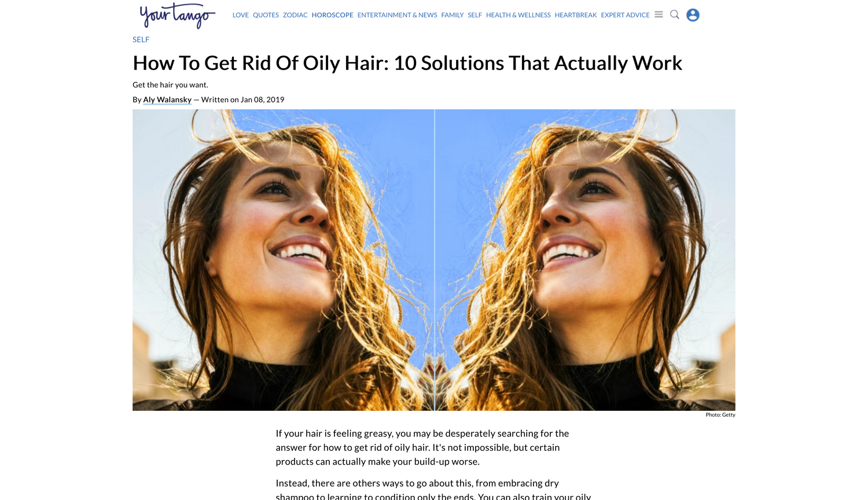Click the SELF category label above headline

tap(141, 39)
